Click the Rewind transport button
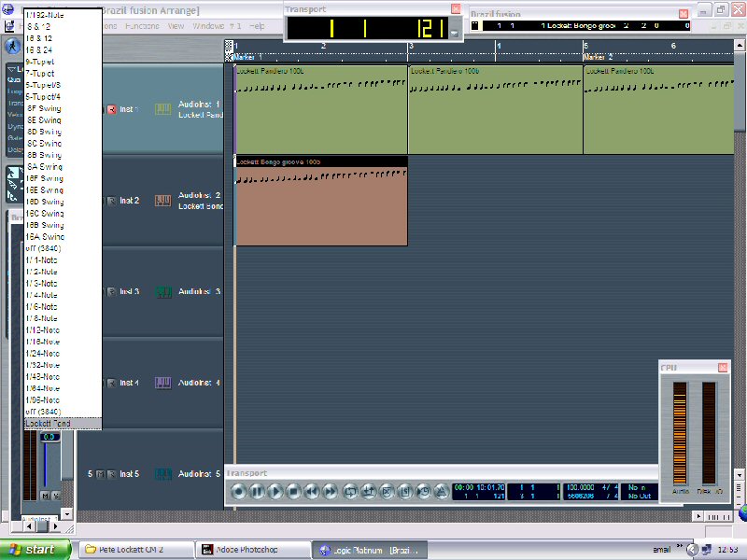This screenshot has height=560, width=747. click(x=312, y=491)
